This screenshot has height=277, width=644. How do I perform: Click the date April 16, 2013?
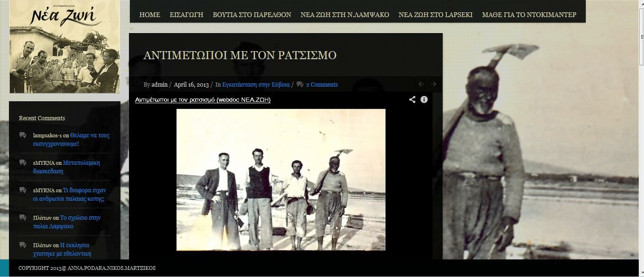[191, 85]
